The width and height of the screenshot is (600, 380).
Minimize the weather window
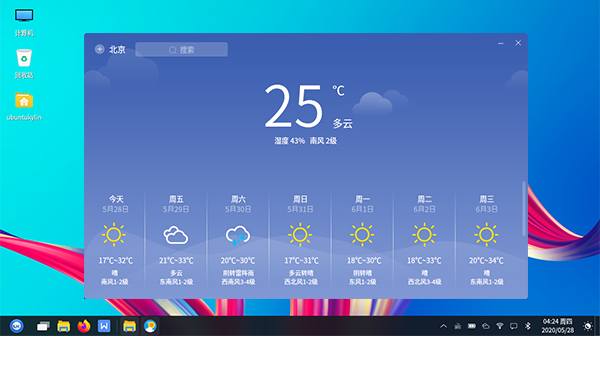[x=501, y=43]
